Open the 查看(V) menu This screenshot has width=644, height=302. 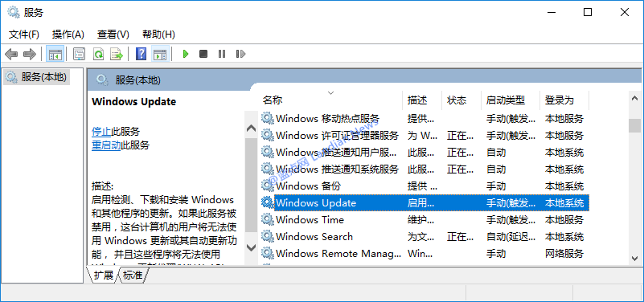click(113, 35)
